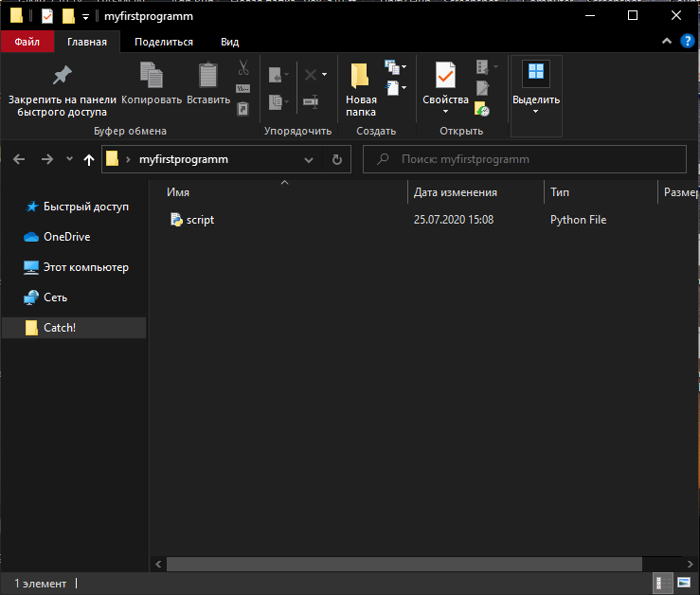Sort by Тип column header
The image size is (700, 595).
point(601,192)
